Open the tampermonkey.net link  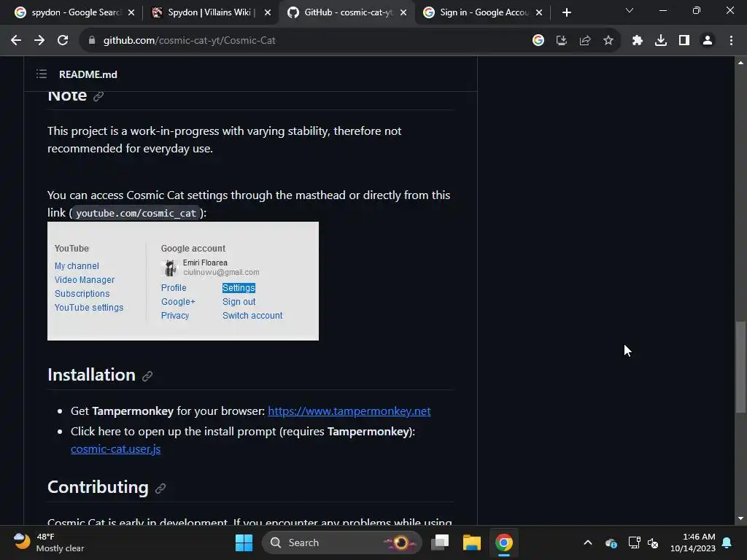[349, 411]
